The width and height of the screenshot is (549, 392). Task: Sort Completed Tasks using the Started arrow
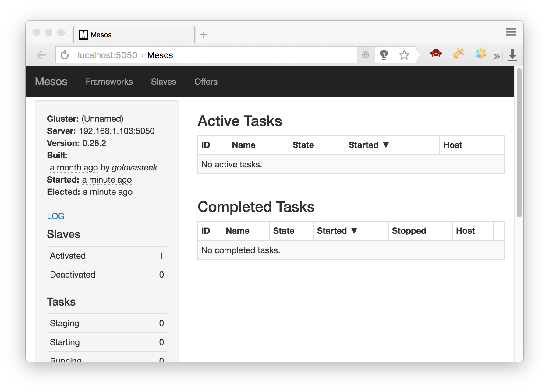click(354, 231)
